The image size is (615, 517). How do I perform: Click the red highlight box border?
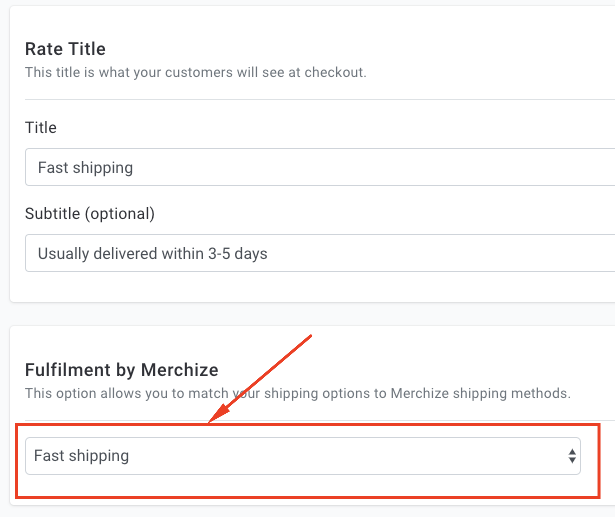click(x=308, y=424)
